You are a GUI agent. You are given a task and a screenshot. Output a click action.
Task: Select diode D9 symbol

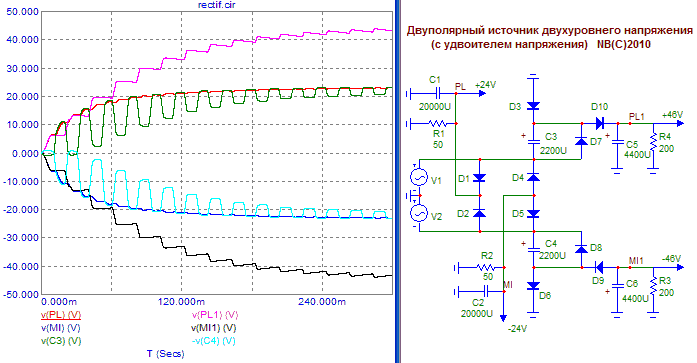point(600,267)
